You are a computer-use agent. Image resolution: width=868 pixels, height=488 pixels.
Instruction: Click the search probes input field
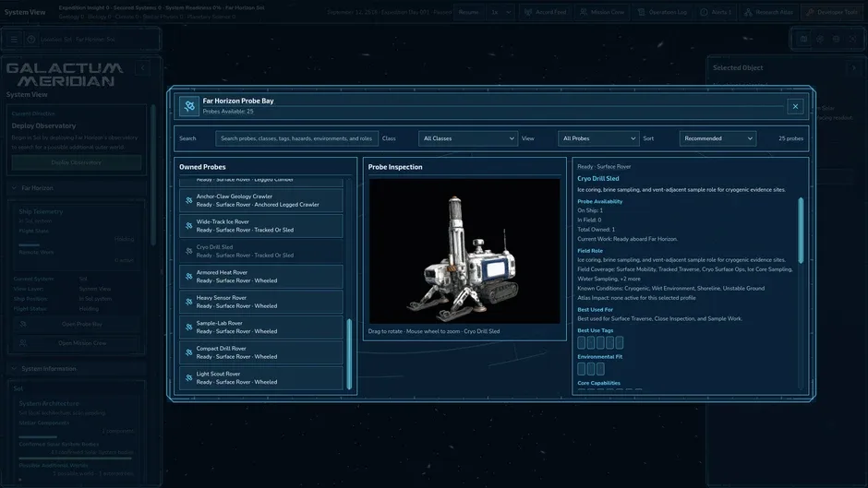pos(296,138)
